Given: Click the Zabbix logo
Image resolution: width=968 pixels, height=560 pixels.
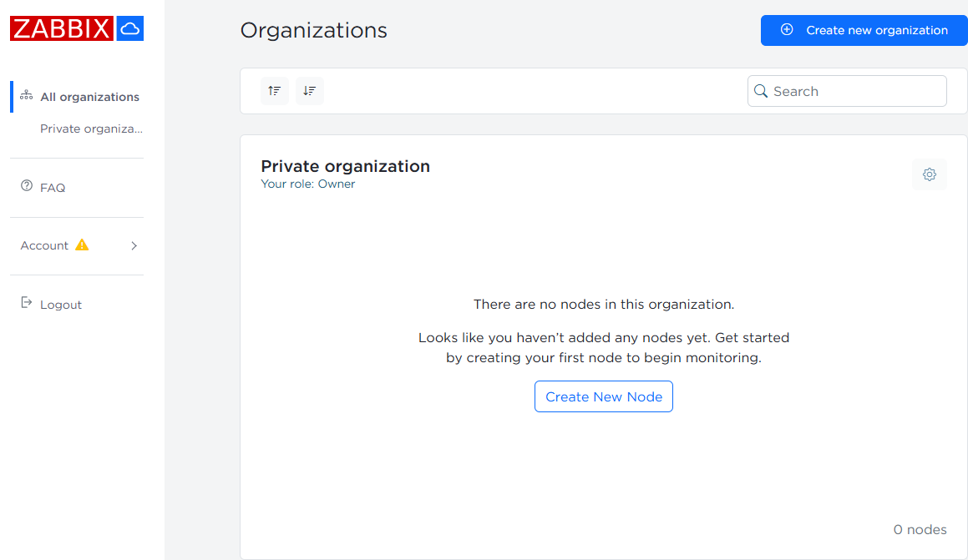Looking at the screenshot, I should coord(62,29).
